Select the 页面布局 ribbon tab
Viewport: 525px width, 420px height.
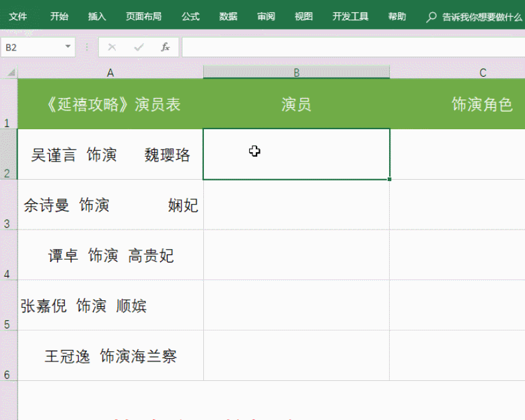(143, 16)
